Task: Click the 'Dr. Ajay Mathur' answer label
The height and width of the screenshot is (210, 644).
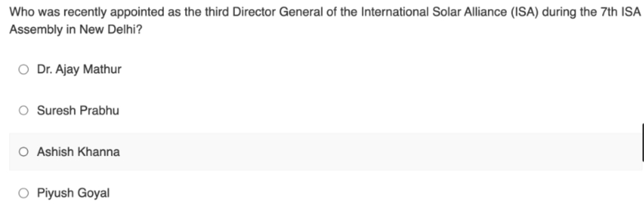Action: click(x=79, y=69)
